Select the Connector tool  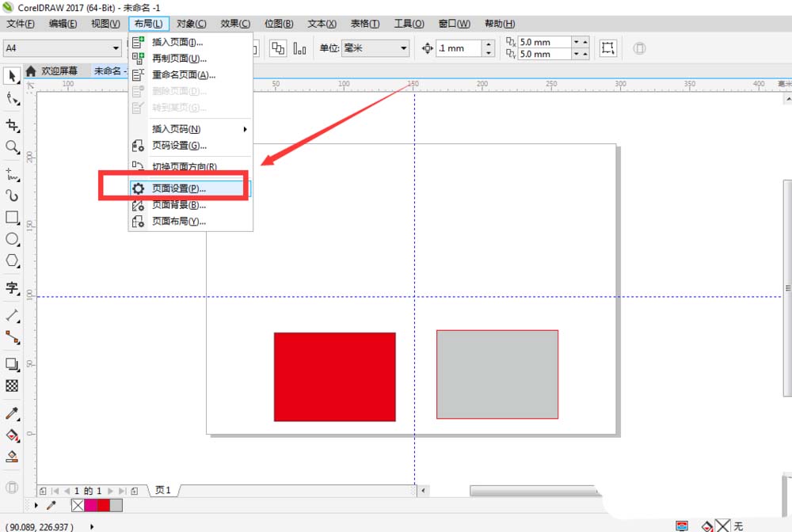pos(12,336)
